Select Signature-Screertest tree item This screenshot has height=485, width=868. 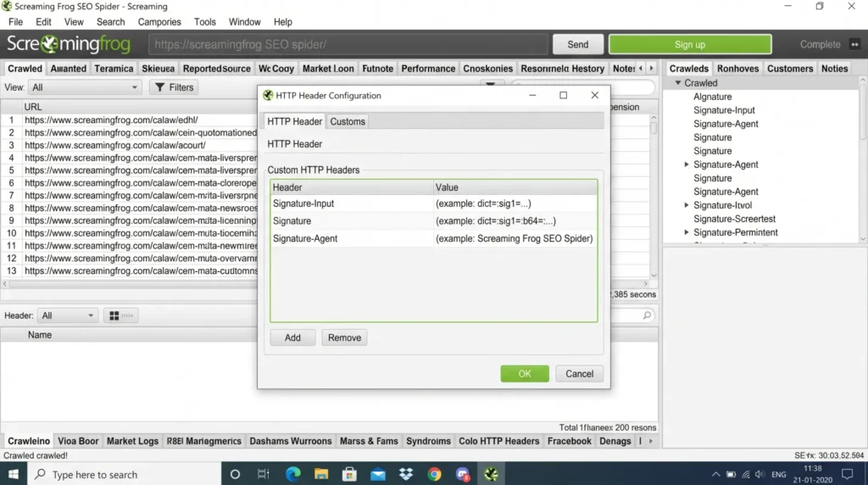click(734, 219)
